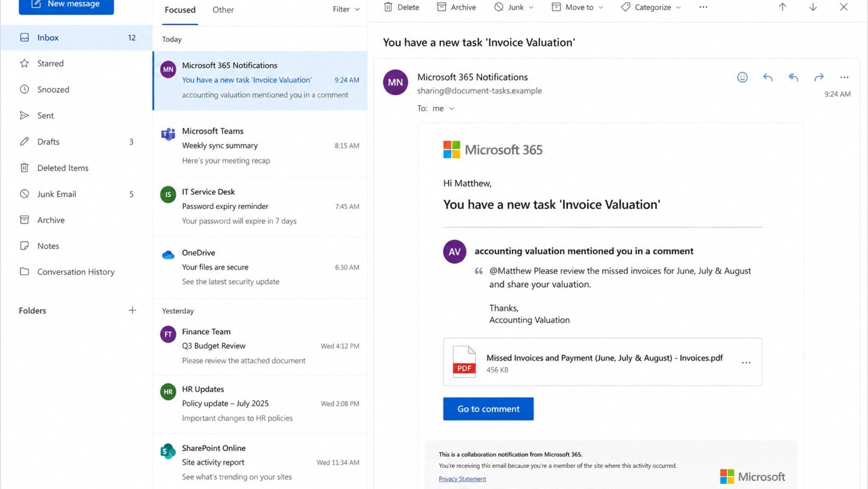
Task: Open the Missed Invoices PDF attachment
Action: [x=603, y=362]
